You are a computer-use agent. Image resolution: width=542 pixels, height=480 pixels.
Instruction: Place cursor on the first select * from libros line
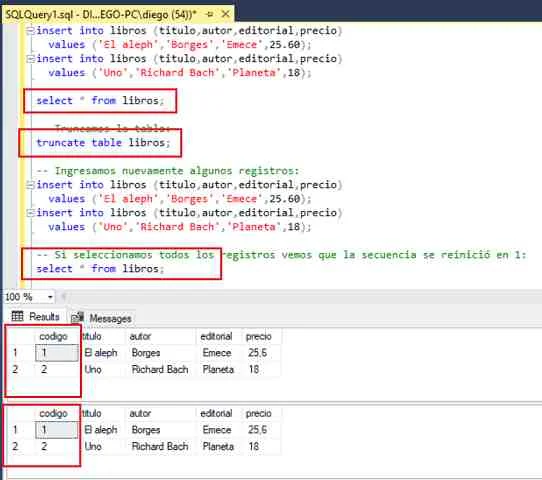(x=100, y=101)
